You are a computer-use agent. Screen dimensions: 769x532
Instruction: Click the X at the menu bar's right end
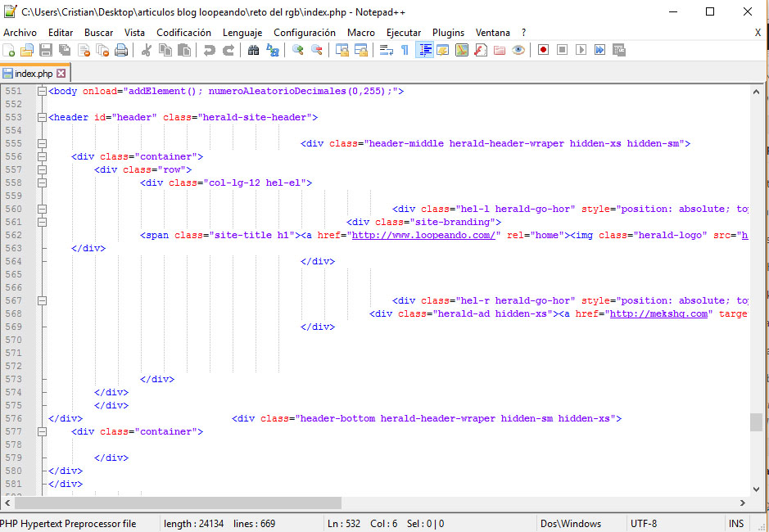tap(758, 33)
